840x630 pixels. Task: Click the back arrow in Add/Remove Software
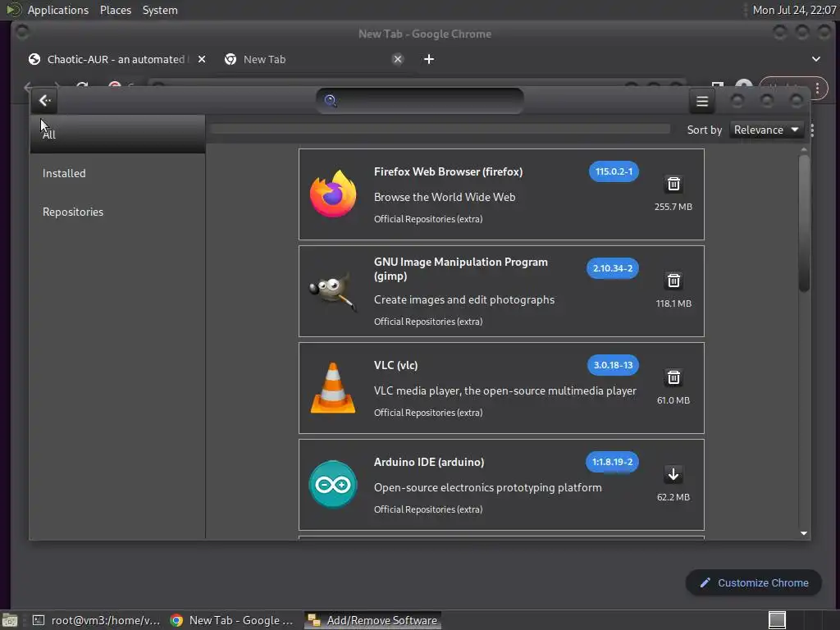tap(45, 101)
